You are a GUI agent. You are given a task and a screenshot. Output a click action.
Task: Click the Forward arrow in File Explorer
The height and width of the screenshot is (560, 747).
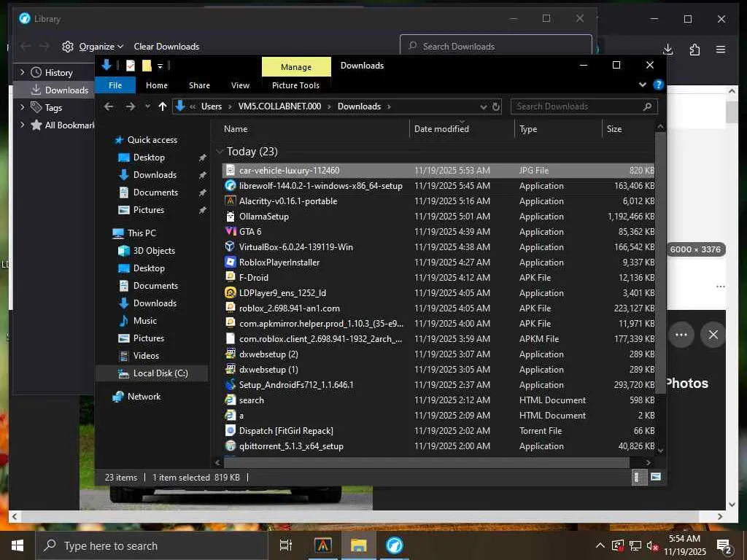130,106
